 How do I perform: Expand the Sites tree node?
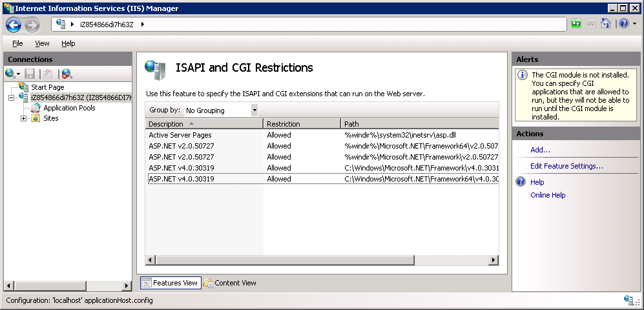click(23, 118)
